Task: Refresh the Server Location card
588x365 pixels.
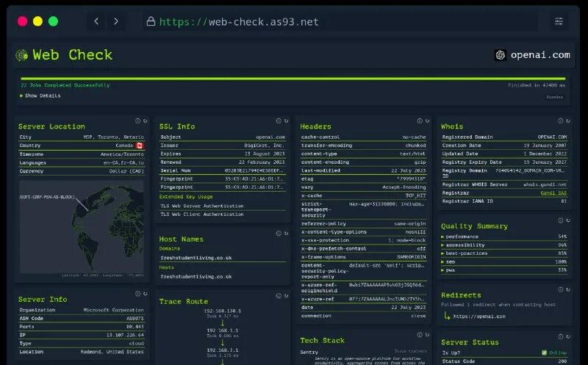Action: tap(146, 120)
